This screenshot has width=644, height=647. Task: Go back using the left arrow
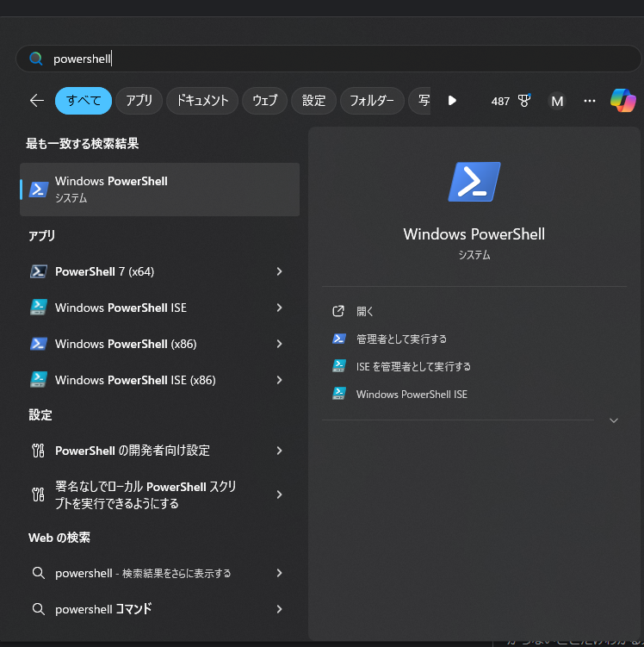[x=37, y=100]
